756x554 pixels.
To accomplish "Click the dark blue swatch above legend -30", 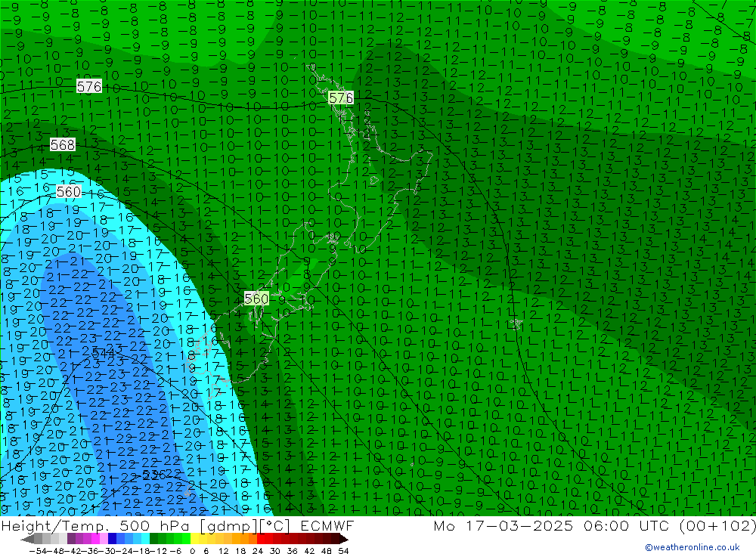I will (x=113, y=539).
